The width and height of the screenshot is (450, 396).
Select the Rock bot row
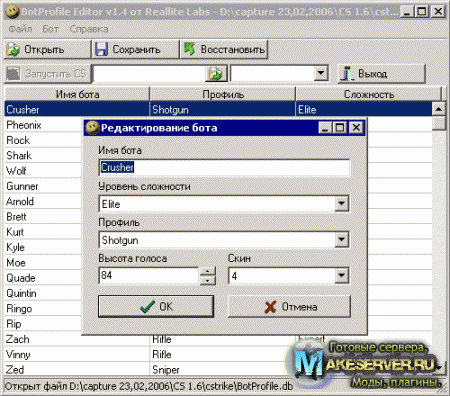coord(43,140)
